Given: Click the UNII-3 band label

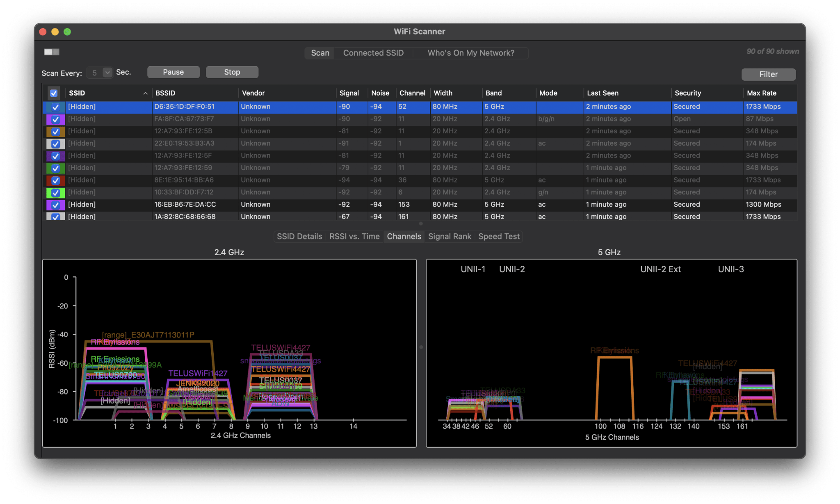Looking at the screenshot, I should [x=730, y=269].
